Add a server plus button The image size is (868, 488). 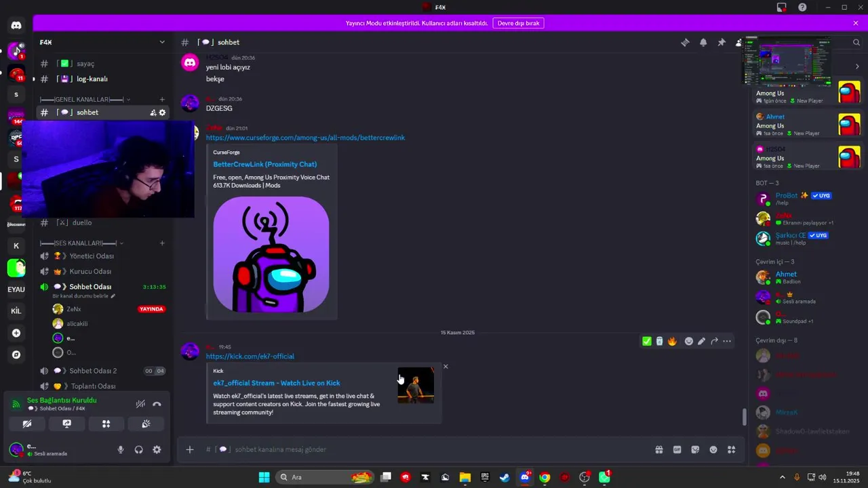coord(16,333)
